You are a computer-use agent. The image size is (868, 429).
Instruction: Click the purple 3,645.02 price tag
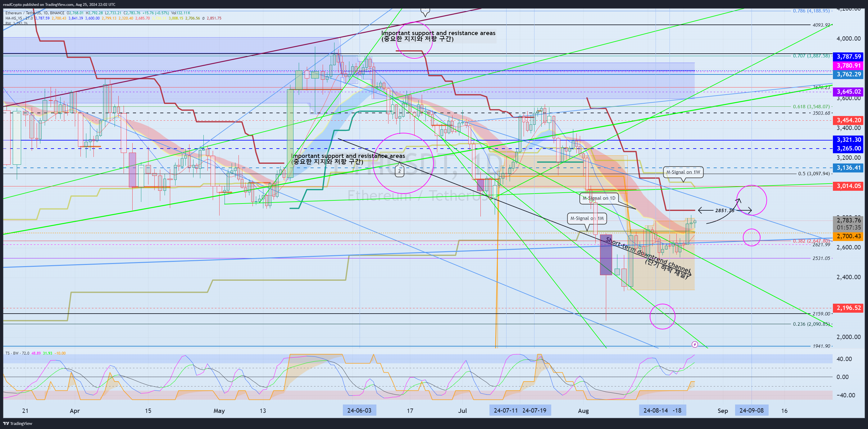pyautogui.click(x=848, y=92)
